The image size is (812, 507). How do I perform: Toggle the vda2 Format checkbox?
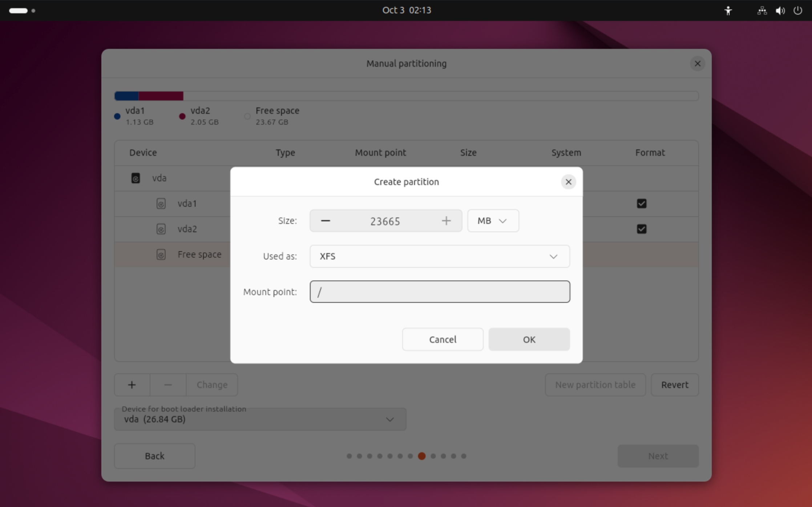point(641,229)
